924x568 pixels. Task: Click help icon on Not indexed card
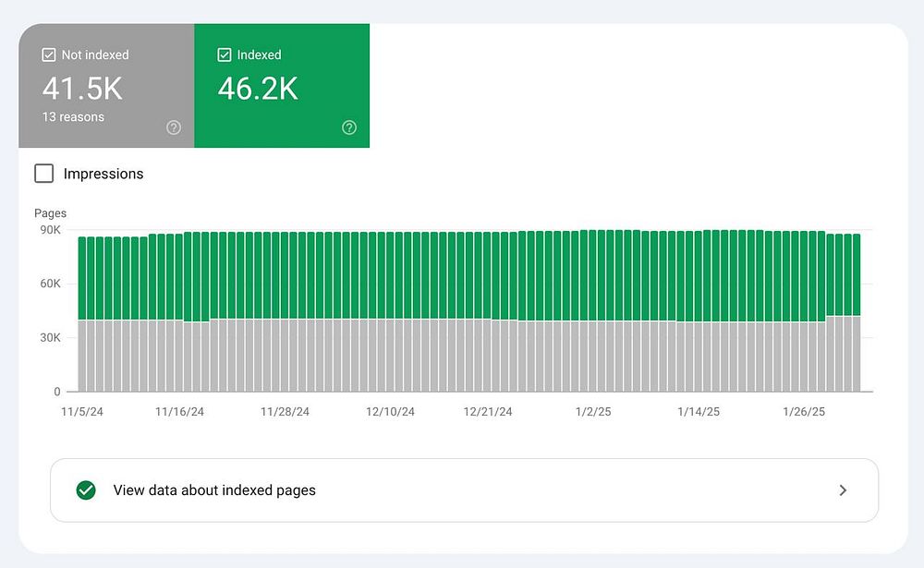[174, 127]
